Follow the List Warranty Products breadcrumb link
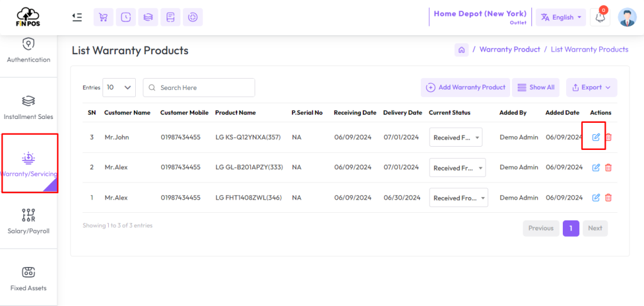The image size is (644, 306). pyautogui.click(x=589, y=49)
